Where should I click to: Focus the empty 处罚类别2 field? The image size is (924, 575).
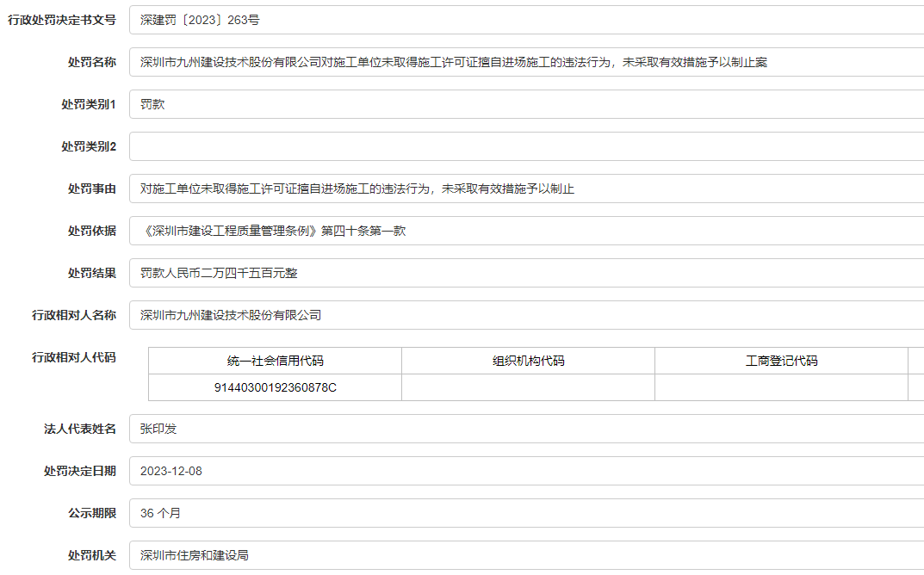tap(527, 146)
